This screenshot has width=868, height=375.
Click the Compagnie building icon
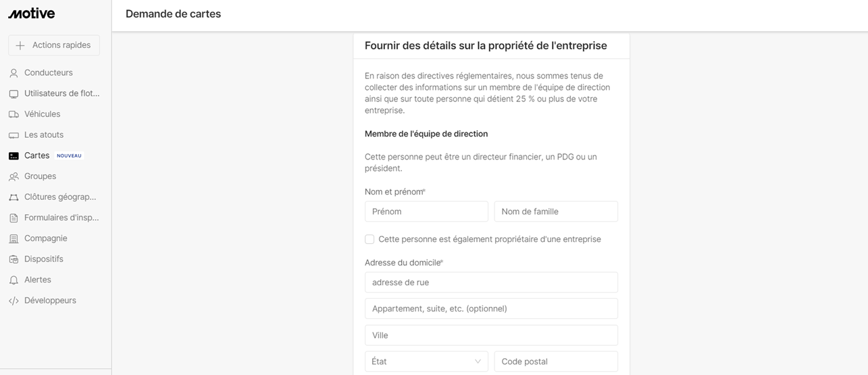click(14, 239)
